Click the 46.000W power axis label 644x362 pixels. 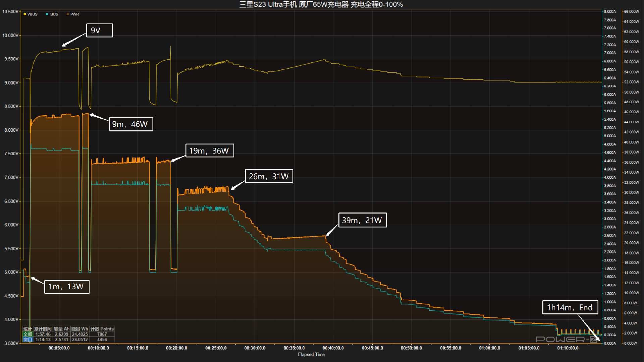coord(632,112)
